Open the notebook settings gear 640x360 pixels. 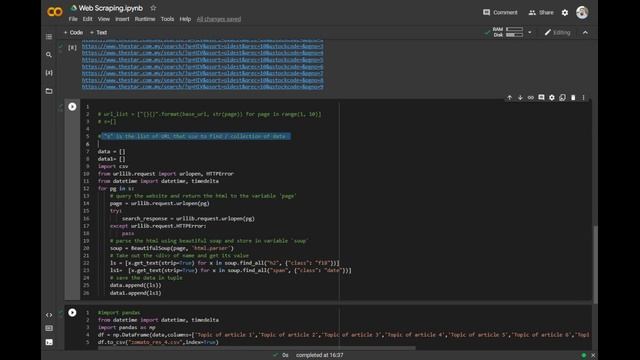point(565,13)
